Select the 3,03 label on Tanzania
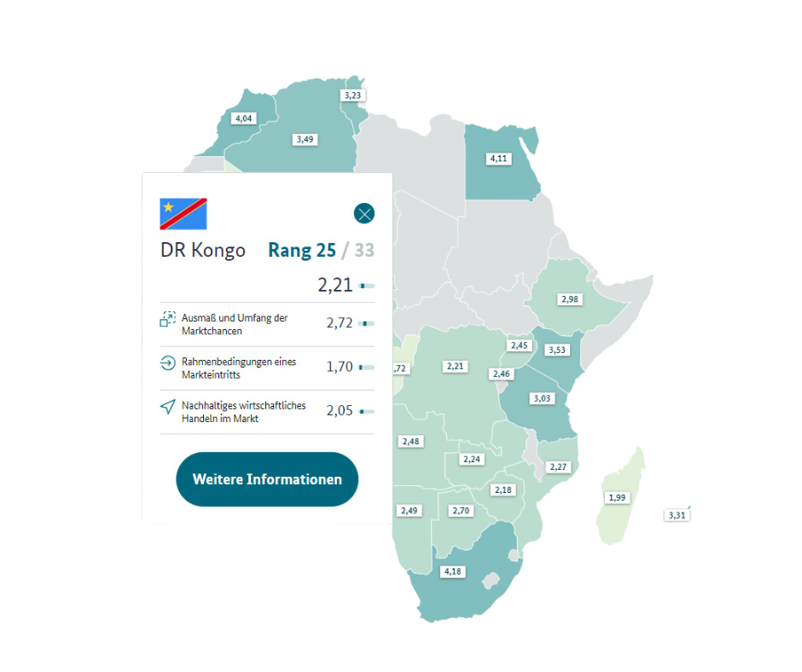The width and height of the screenshot is (802, 672). pos(542,398)
